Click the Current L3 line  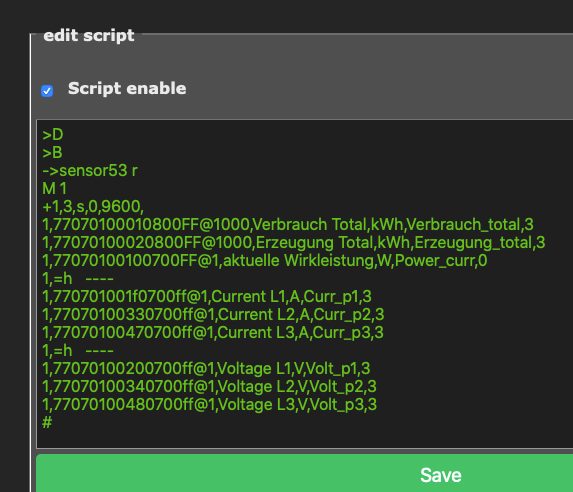tap(213, 333)
